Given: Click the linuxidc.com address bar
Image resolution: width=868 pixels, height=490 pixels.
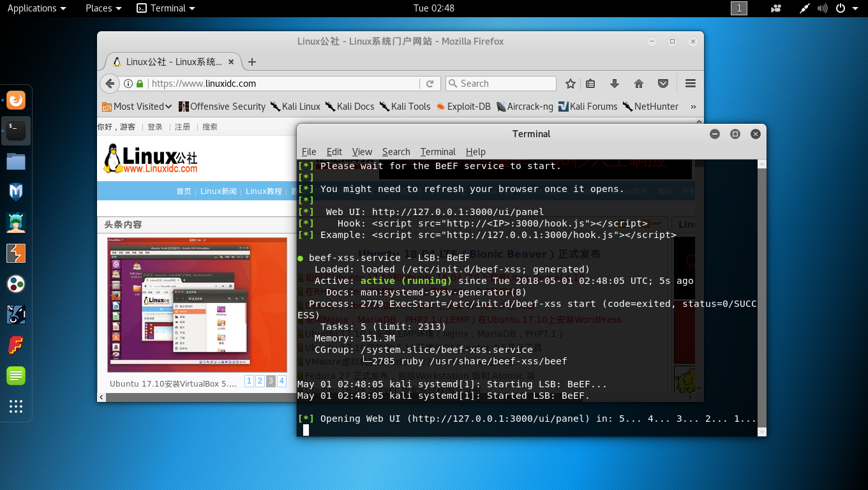Looking at the screenshot, I should (x=285, y=84).
